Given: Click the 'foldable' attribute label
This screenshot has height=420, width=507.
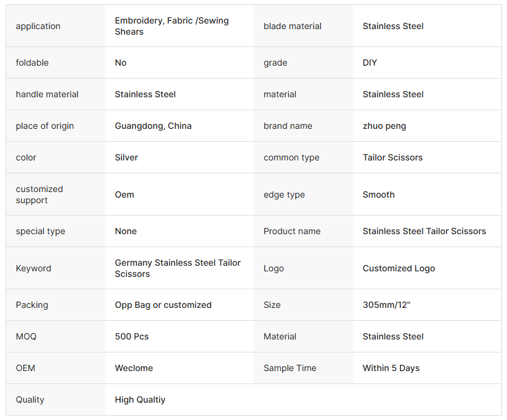Looking at the screenshot, I should pyautogui.click(x=32, y=63).
